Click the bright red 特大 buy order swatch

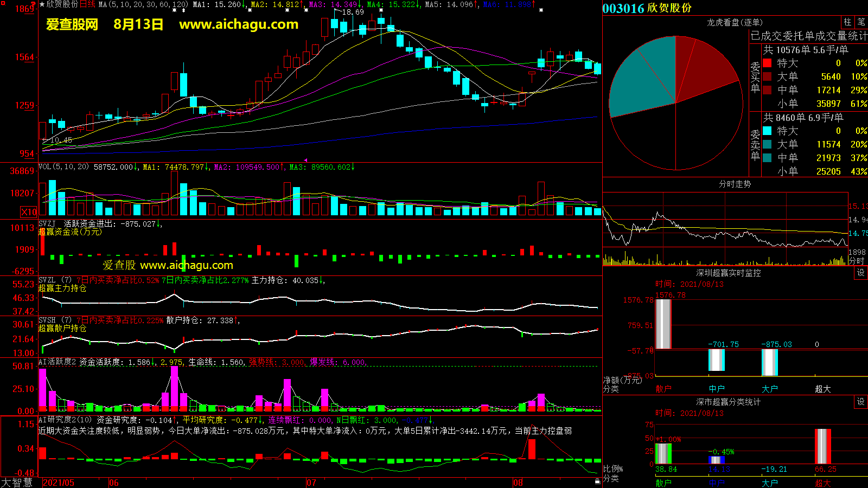pos(767,63)
